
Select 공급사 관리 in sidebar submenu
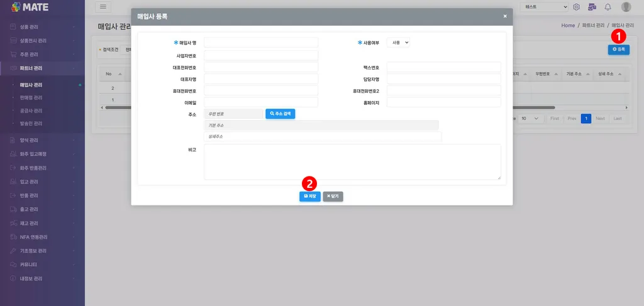[31, 111]
